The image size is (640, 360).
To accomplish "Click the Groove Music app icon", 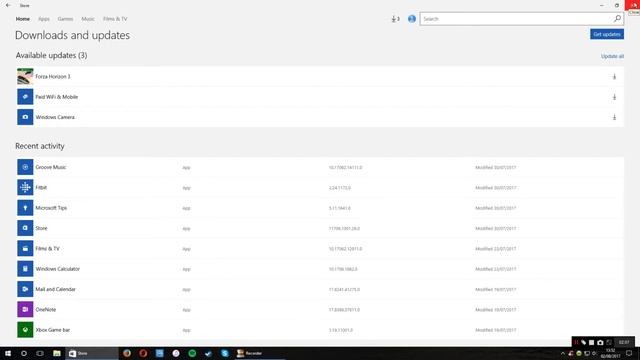I will click(25, 167).
